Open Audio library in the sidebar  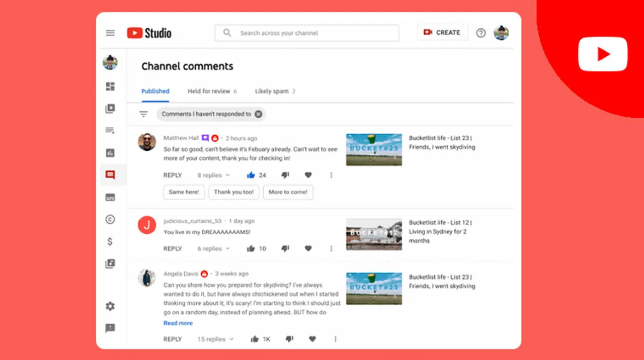coord(110,263)
